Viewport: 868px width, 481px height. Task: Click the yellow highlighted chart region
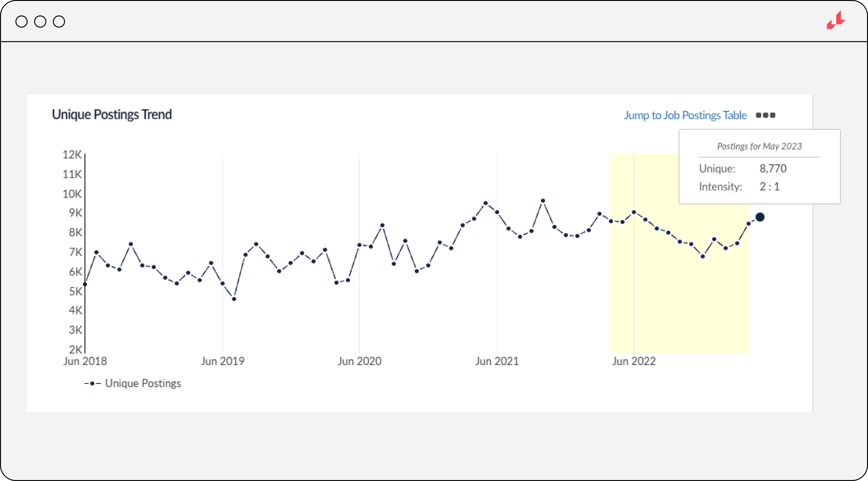674,304
